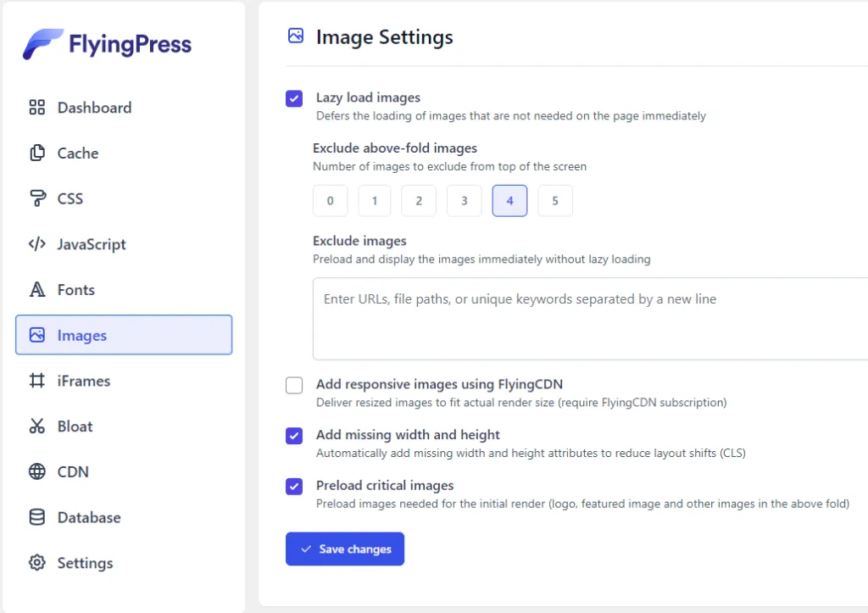Click the Dashboard grid icon
This screenshot has height=613, width=868.
click(36, 108)
